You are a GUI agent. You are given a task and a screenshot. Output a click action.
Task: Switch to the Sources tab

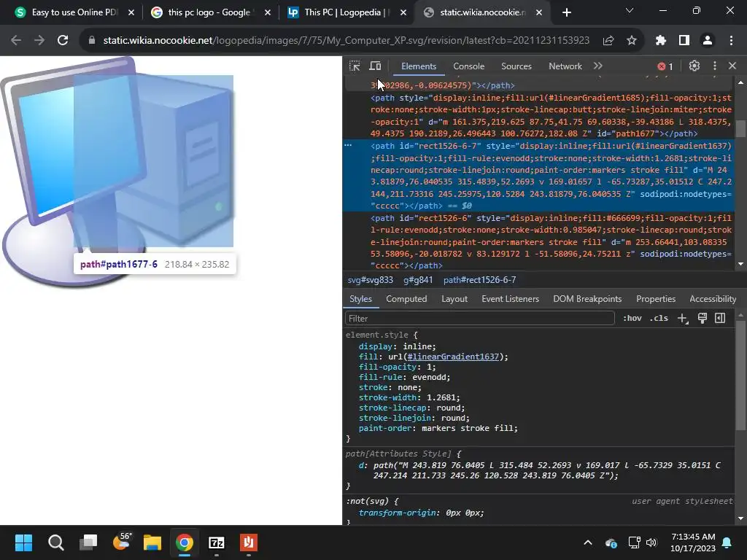tap(516, 66)
